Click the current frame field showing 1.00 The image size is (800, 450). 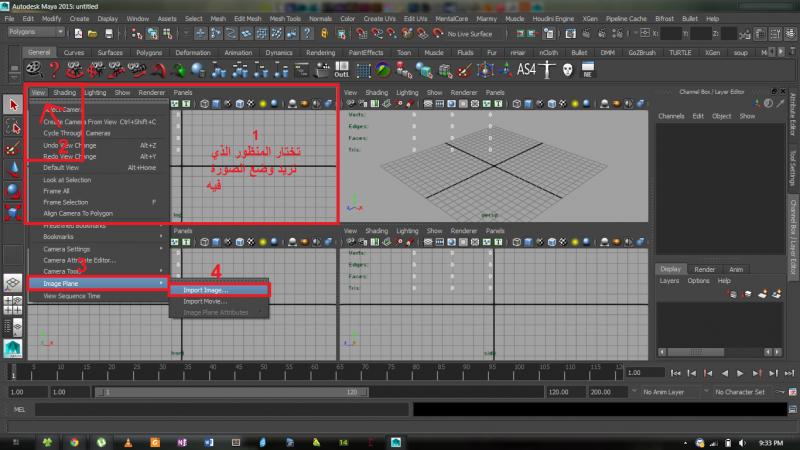click(645, 373)
